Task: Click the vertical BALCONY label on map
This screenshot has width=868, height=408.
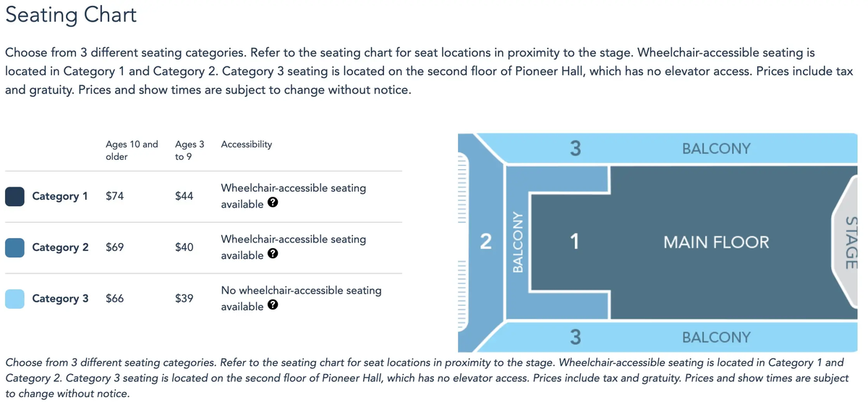Action: [517, 242]
